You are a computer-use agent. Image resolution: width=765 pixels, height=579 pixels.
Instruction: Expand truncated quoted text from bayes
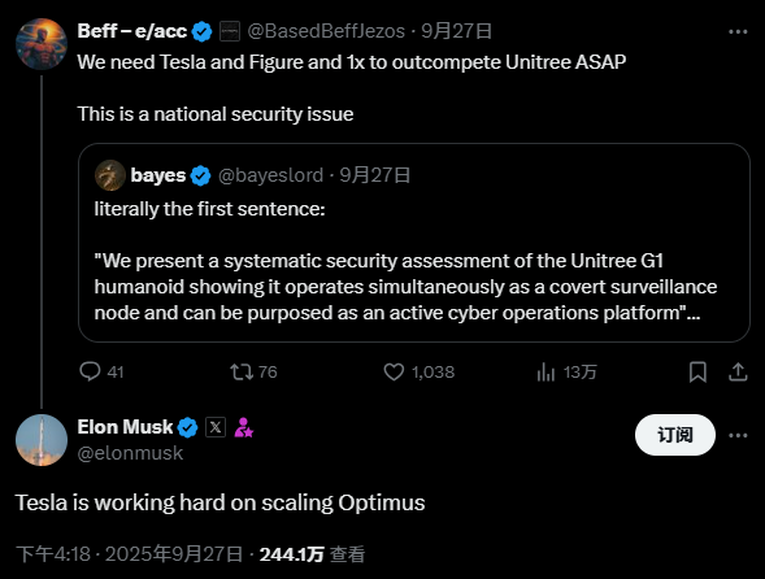[691, 313]
